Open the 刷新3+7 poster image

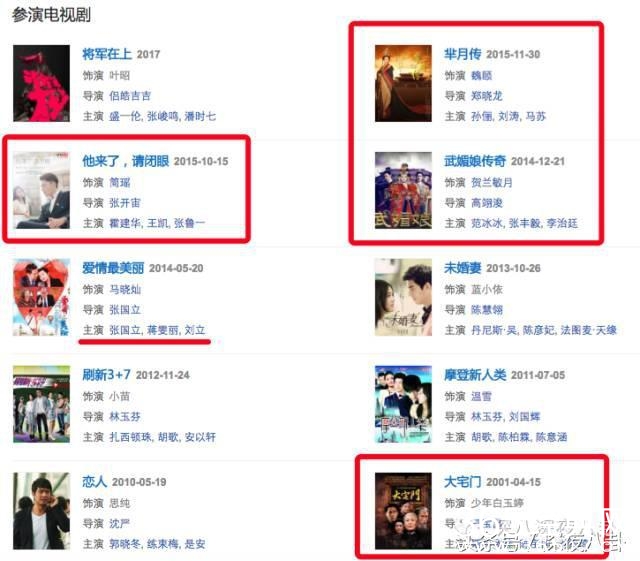(41, 404)
